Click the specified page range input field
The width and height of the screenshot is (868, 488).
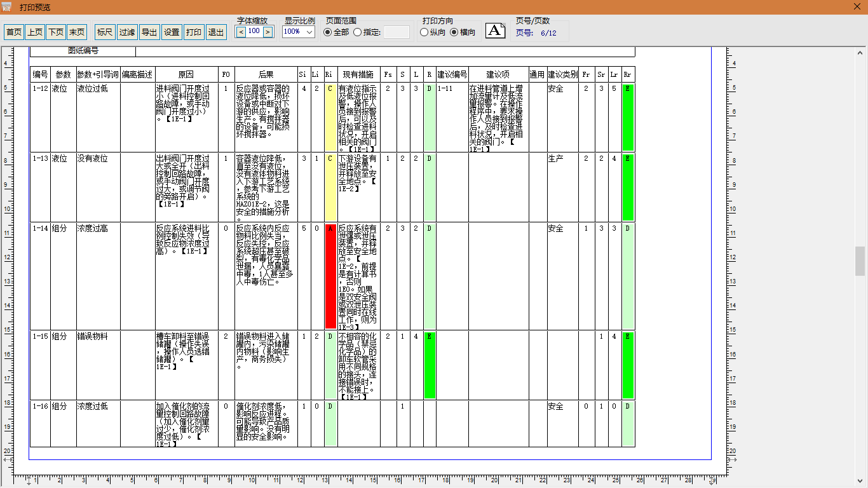click(x=397, y=32)
